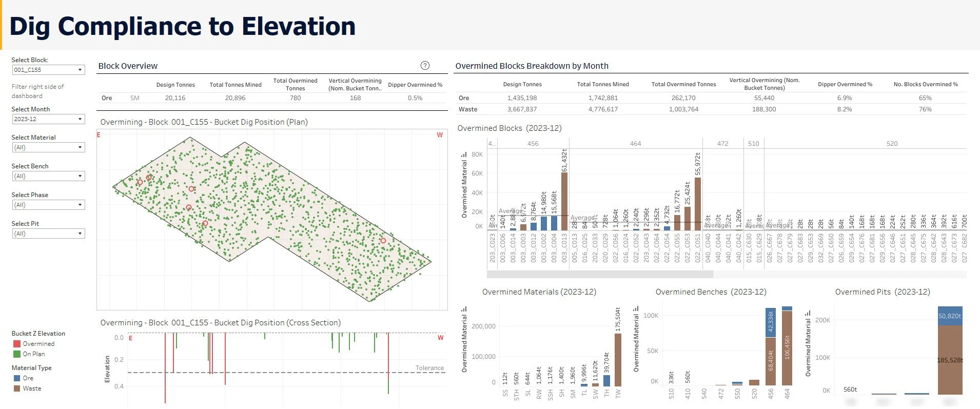Click sort icon on Overmined Blocks chart axis
The image size is (980, 409).
464,154
